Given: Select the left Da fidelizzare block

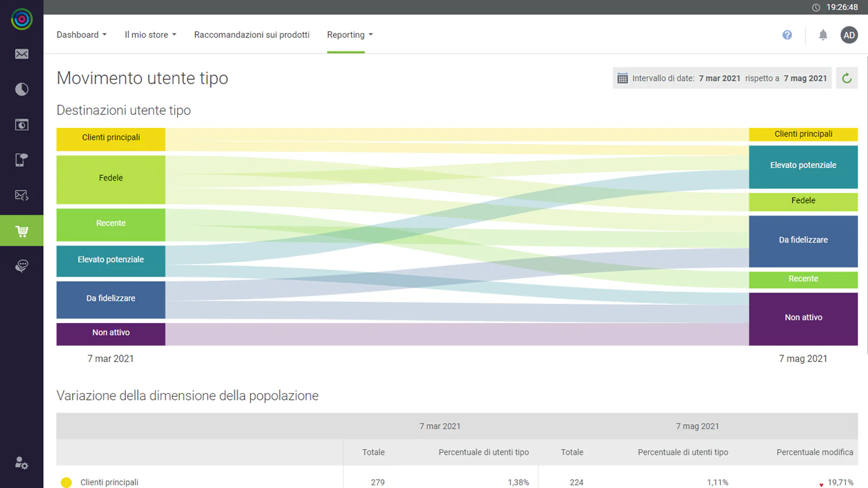Looking at the screenshot, I should [111, 300].
